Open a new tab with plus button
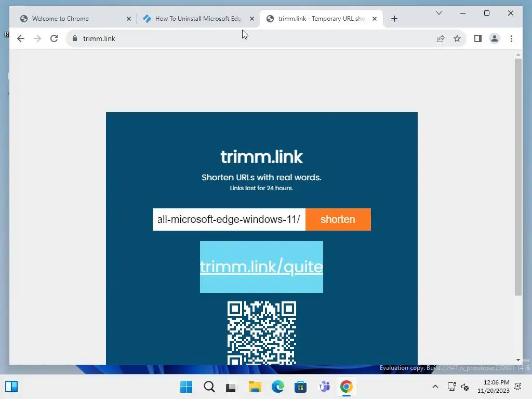532x399 pixels. (394, 19)
